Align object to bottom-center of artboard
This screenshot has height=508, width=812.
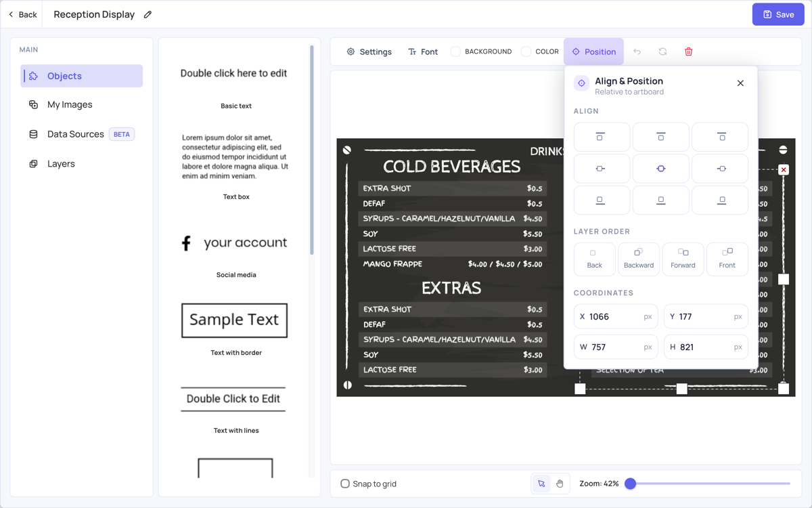tap(660, 200)
